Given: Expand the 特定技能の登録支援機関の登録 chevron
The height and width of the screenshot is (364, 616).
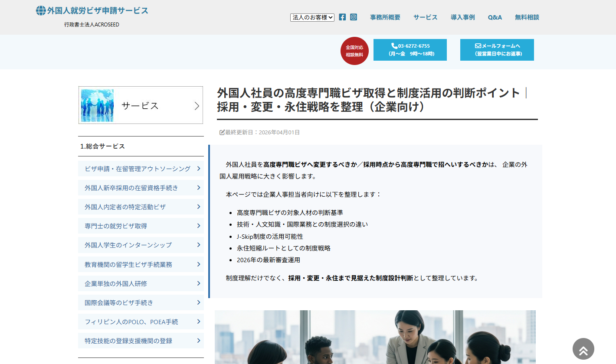Looking at the screenshot, I should pos(199,341).
